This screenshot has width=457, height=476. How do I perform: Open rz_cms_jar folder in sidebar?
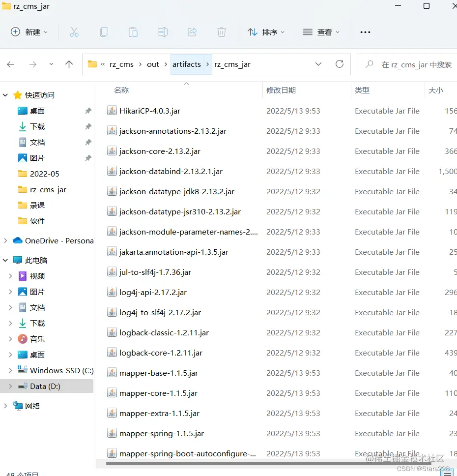[x=48, y=190]
